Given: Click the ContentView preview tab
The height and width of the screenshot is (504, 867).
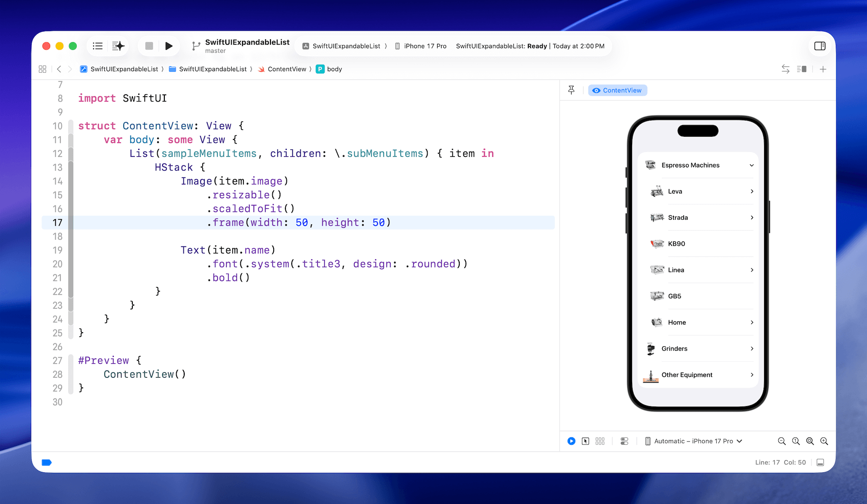Looking at the screenshot, I should tap(617, 90).
